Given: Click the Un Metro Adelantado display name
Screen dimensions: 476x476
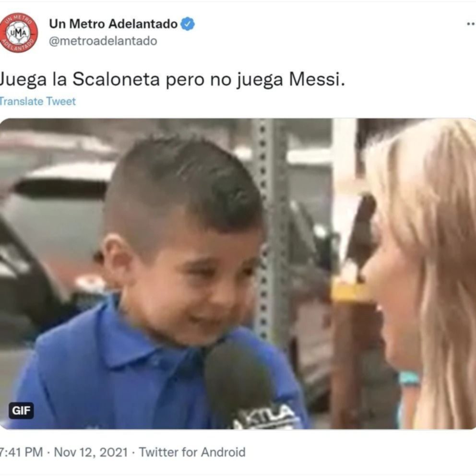Looking at the screenshot, I should 113,24.
